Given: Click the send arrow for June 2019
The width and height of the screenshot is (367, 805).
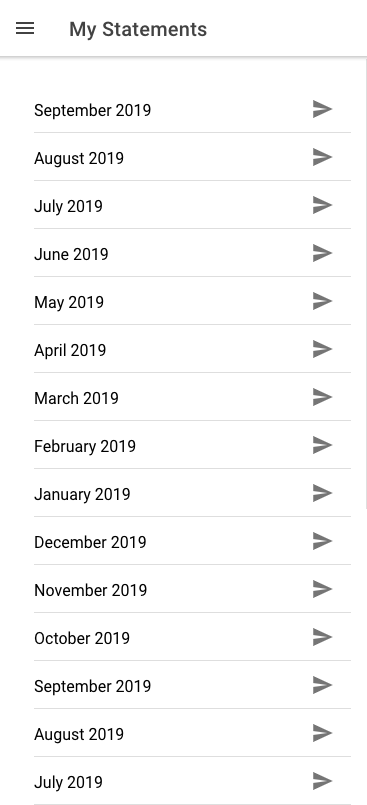Looking at the screenshot, I should [322, 253].
